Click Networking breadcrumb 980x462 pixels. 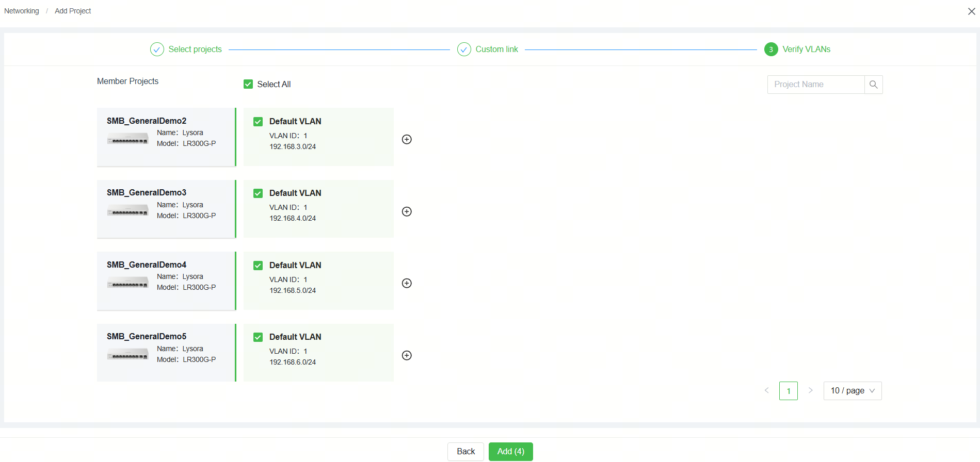[x=22, y=11]
